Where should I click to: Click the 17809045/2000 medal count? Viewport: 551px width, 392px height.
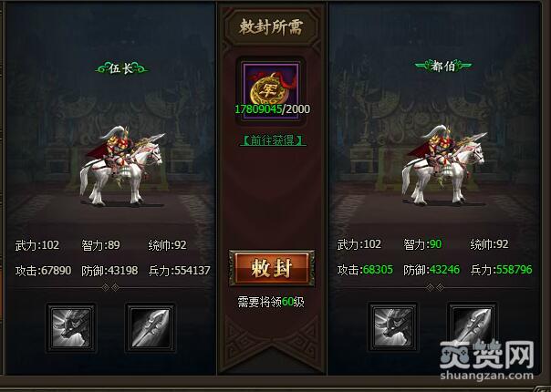[273, 109]
